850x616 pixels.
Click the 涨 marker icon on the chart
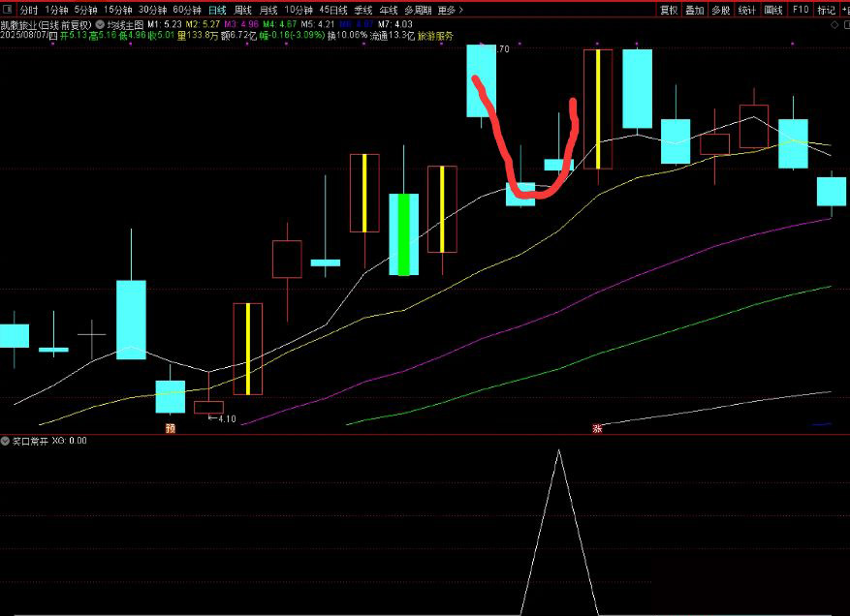pos(597,426)
